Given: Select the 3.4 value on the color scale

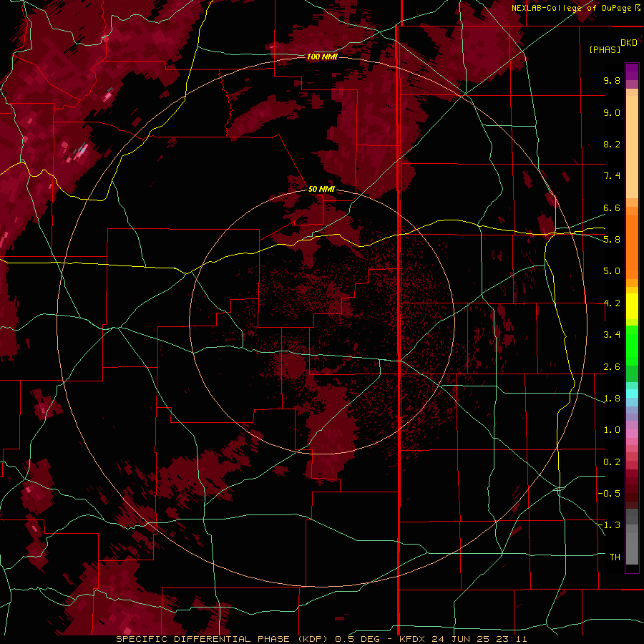Looking at the screenshot, I should (612, 335).
